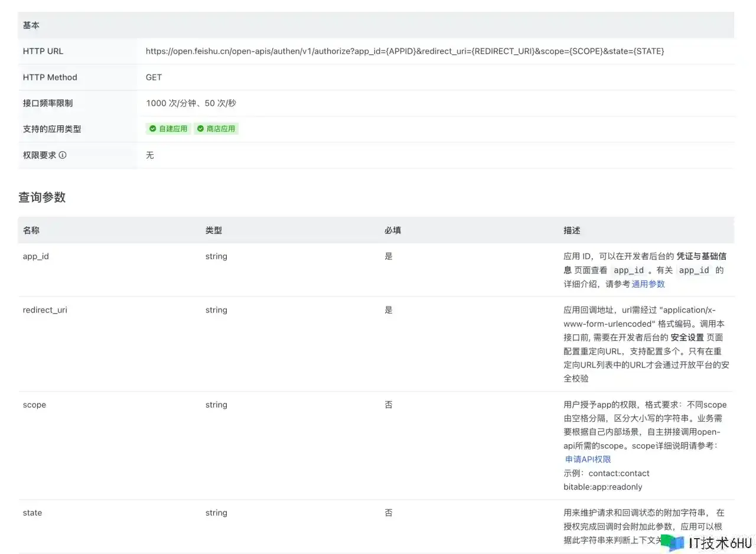Image resolution: width=756 pixels, height=554 pixels.
Task: Click the 查询参数 section heading
Action: tap(42, 197)
